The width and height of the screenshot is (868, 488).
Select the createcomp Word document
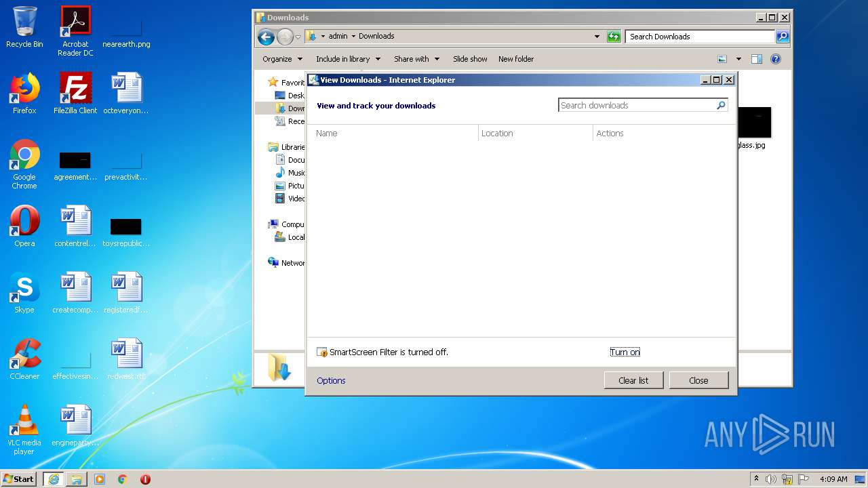coord(75,293)
